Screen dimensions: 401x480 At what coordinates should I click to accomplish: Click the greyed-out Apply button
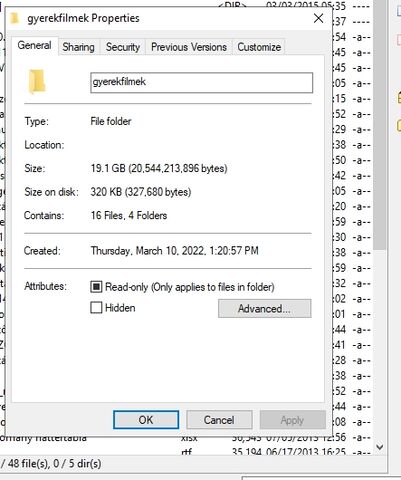292,420
